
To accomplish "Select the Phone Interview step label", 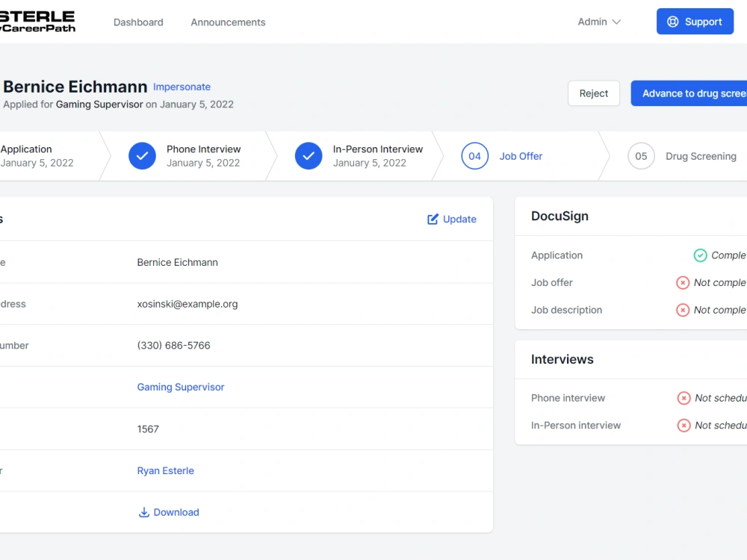I will click(203, 149).
